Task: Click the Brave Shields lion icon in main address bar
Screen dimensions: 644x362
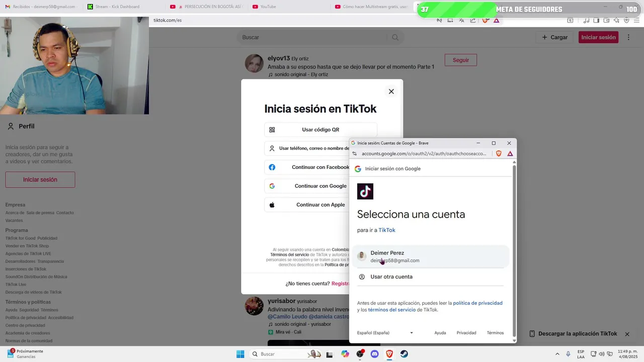Action: (x=485, y=20)
